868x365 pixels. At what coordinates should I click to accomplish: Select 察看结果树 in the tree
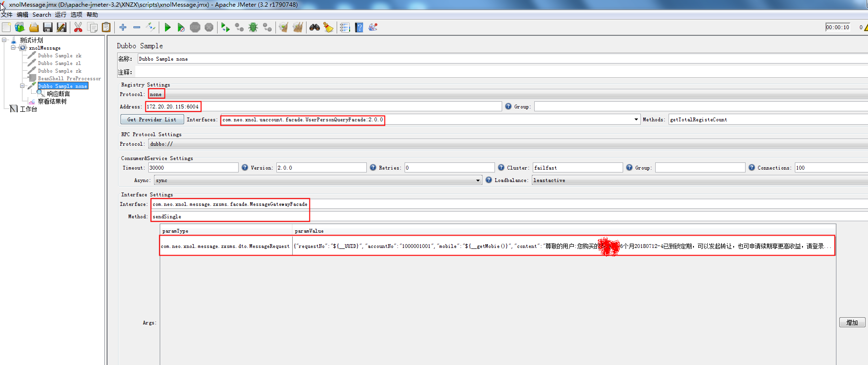coord(52,101)
